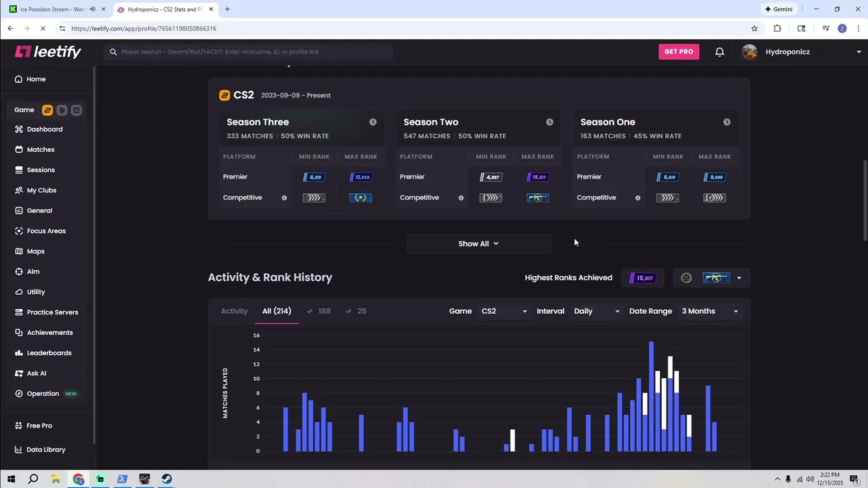Click the page vertical scrollbar
The image size is (868, 488).
864,200
